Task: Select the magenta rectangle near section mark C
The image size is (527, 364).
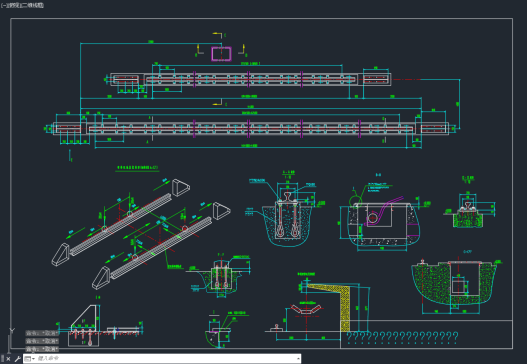Action: pyautogui.click(x=221, y=54)
